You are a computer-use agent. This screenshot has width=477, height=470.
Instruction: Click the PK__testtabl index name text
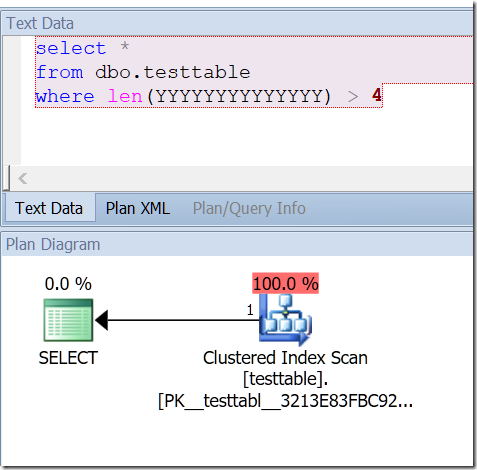(286, 401)
